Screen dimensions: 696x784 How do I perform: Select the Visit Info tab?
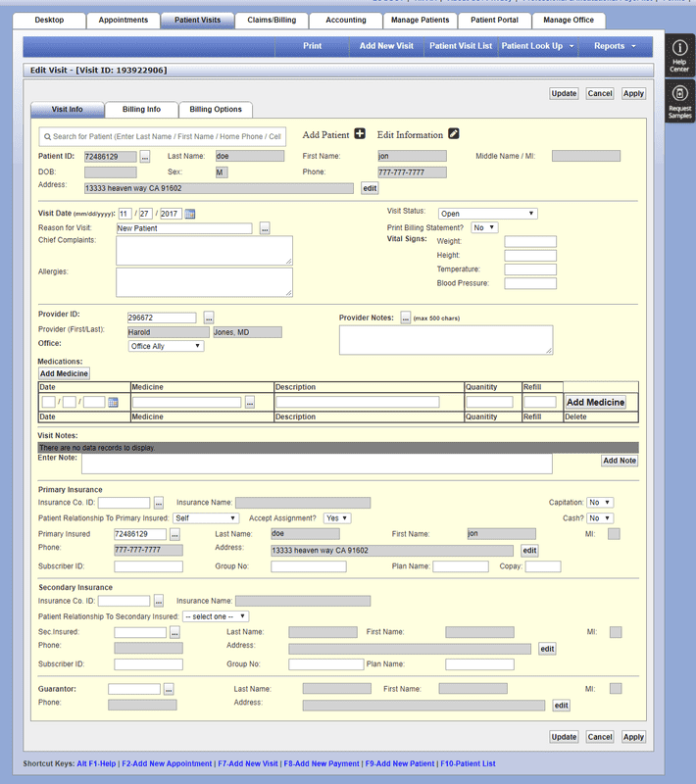[68, 110]
